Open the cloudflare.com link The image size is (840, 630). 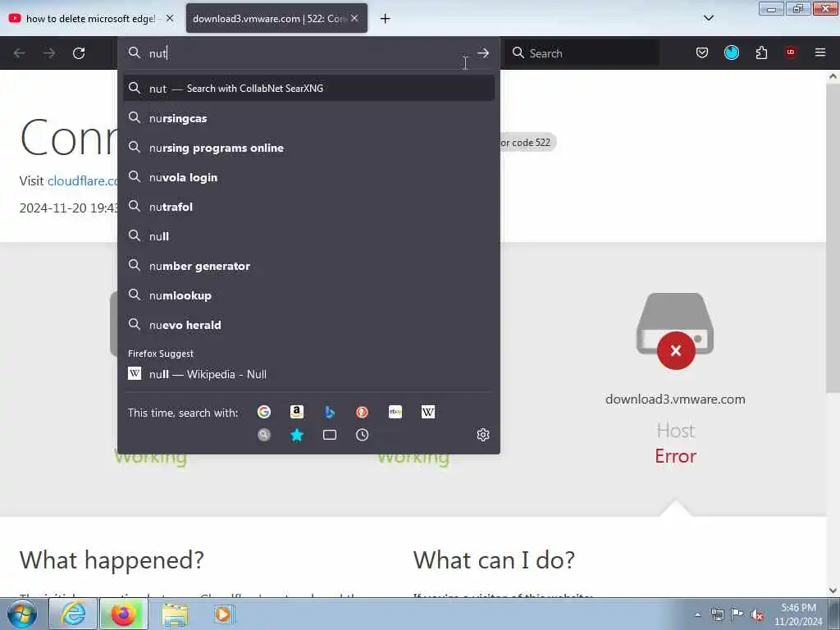pos(83,181)
